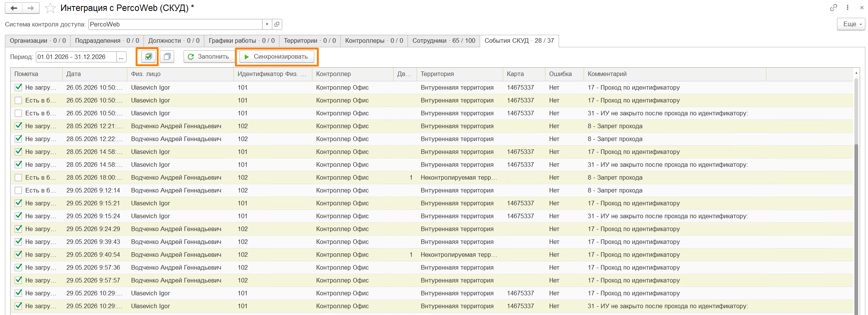This screenshot has width=868, height=315.
Task: Switch to the Организации tab
Action: click(x=38, y=41)
